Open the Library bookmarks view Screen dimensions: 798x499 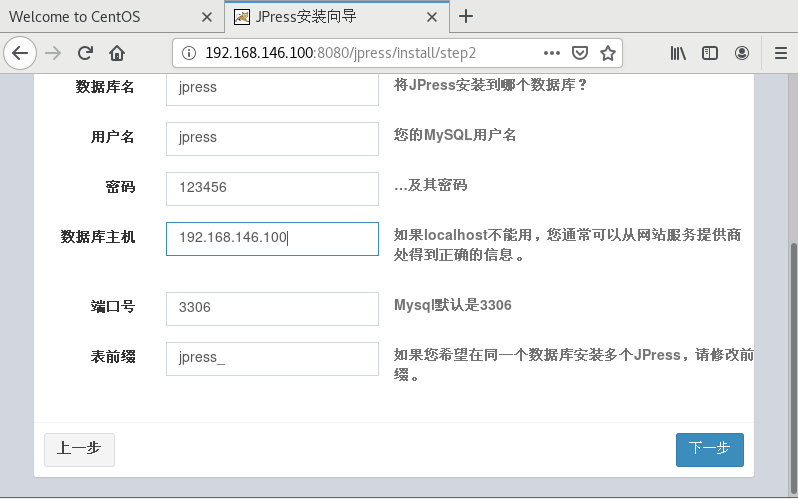678,53
